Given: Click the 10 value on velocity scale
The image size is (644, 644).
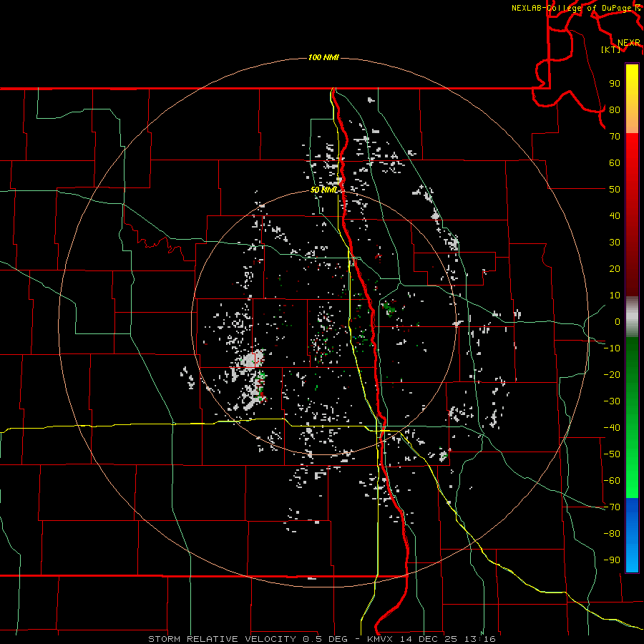Looking at the screenshot, I should coord(615,296).
